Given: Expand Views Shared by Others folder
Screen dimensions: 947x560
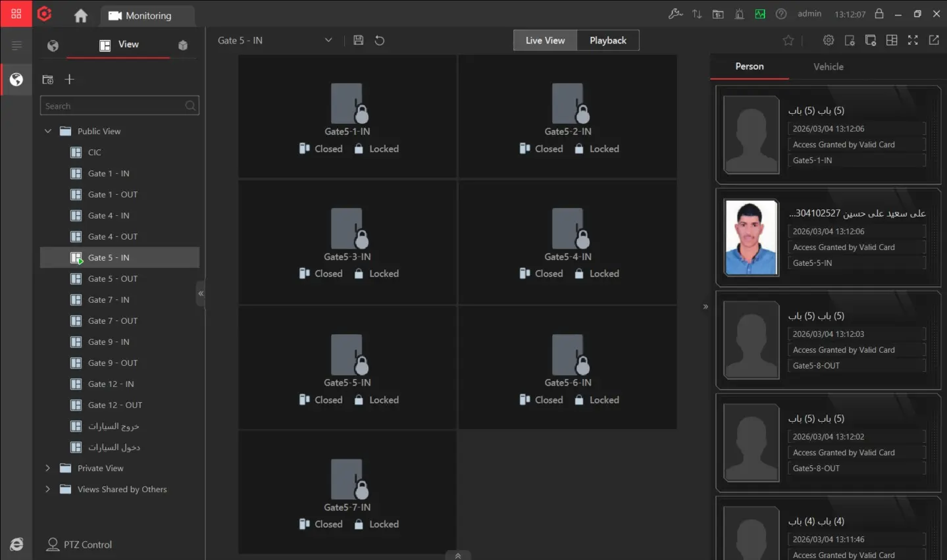Looking at the screenshot, I should [47, 489].
